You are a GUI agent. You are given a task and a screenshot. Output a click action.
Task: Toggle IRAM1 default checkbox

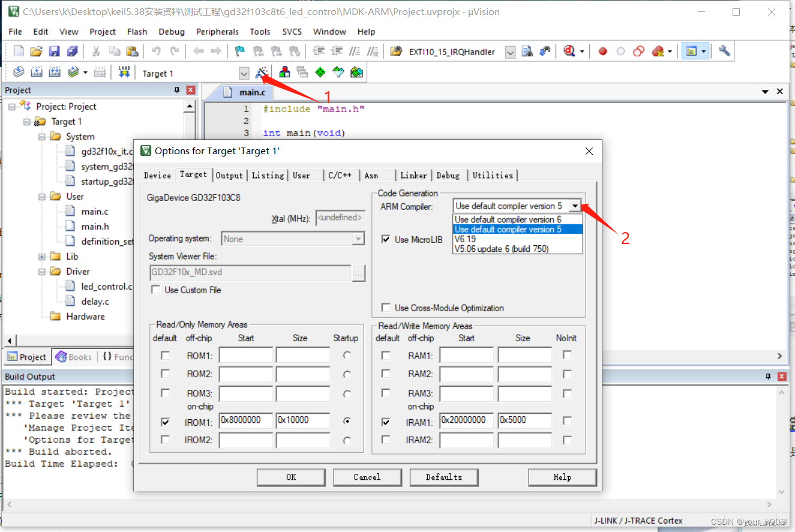tap(386, 422)
